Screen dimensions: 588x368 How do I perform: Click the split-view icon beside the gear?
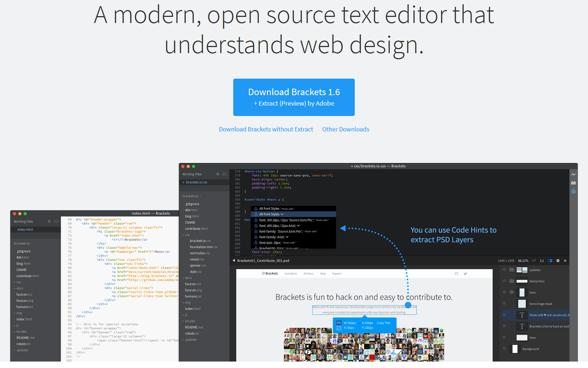225,174
